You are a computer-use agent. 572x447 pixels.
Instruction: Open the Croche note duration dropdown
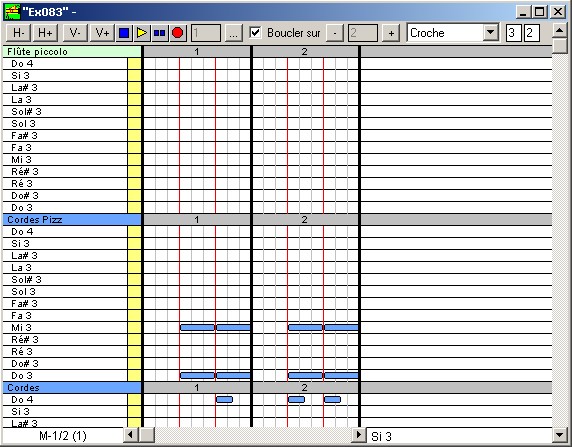pos(491,33)
